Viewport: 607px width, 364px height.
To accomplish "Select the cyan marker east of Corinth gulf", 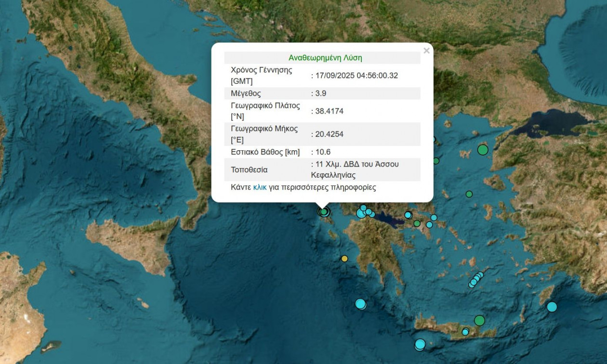I will click(x=408, y=215).
